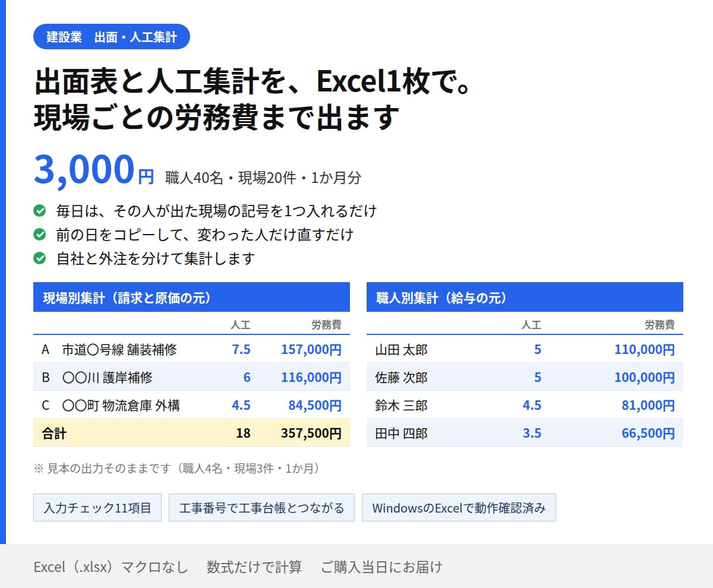Viewport: 713px width, 588px height.
Task: Select the row A 市道〇号線 舗装補修
Action: (191, 349)
